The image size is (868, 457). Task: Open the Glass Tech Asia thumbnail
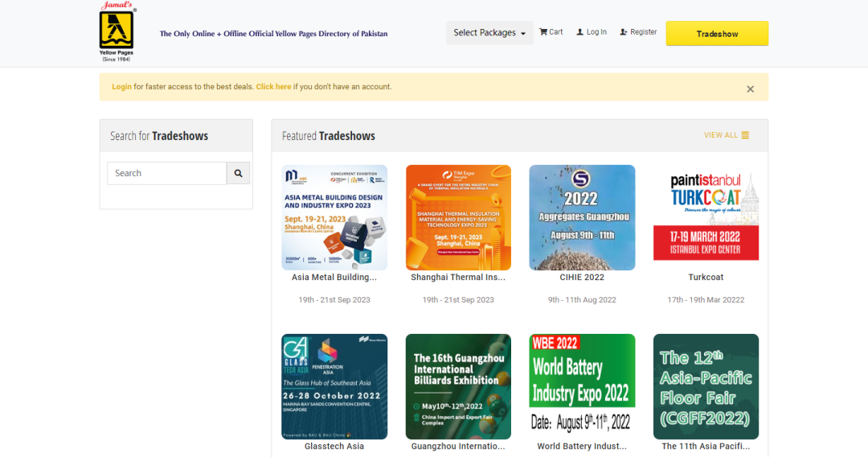[x=334, y=387]
